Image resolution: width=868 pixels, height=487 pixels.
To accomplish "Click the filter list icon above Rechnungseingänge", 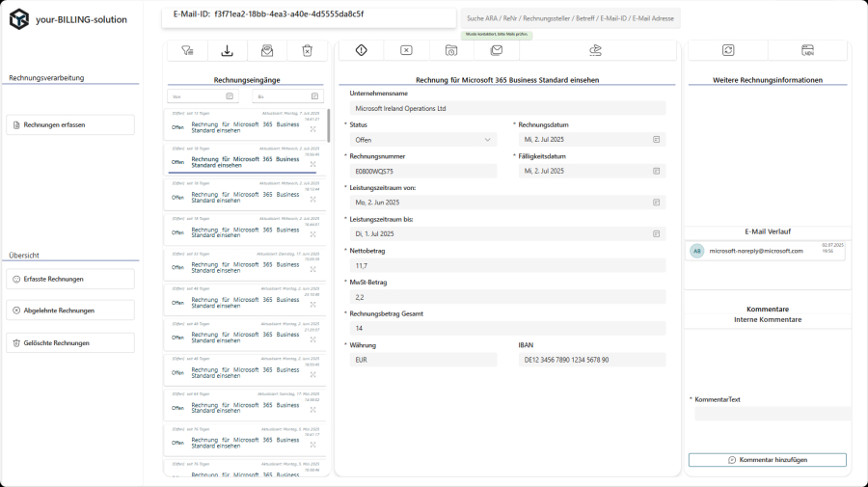I will 187,51.
